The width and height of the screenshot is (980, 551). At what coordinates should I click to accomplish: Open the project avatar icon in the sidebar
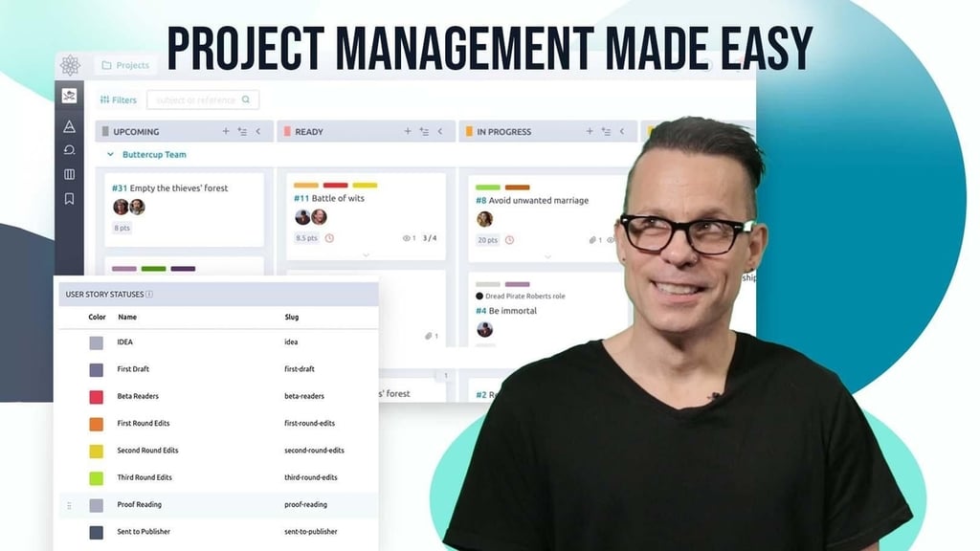69,96
